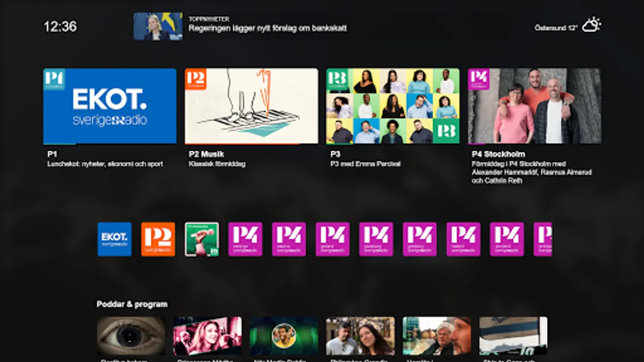Viewport: 644px width, 362px height.
Task: Open headline "Regeringen lägger nytt förslag om bankskatt"
Action: pyautogui.click(x=268, y=28)
